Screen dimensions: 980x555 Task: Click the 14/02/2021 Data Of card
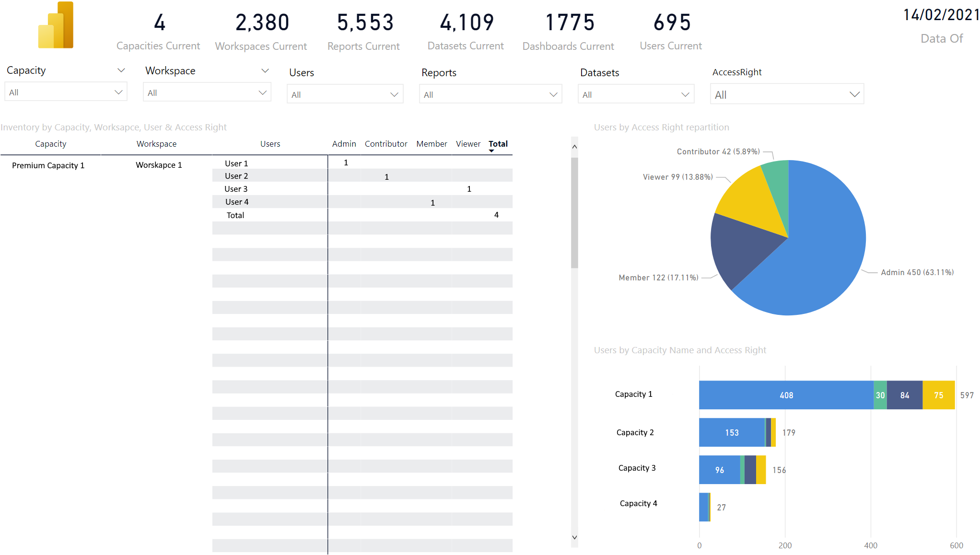[942, 26]
